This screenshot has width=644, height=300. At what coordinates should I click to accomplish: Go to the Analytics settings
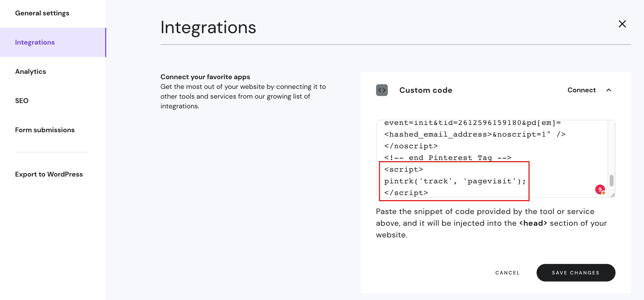pos(30,71)
